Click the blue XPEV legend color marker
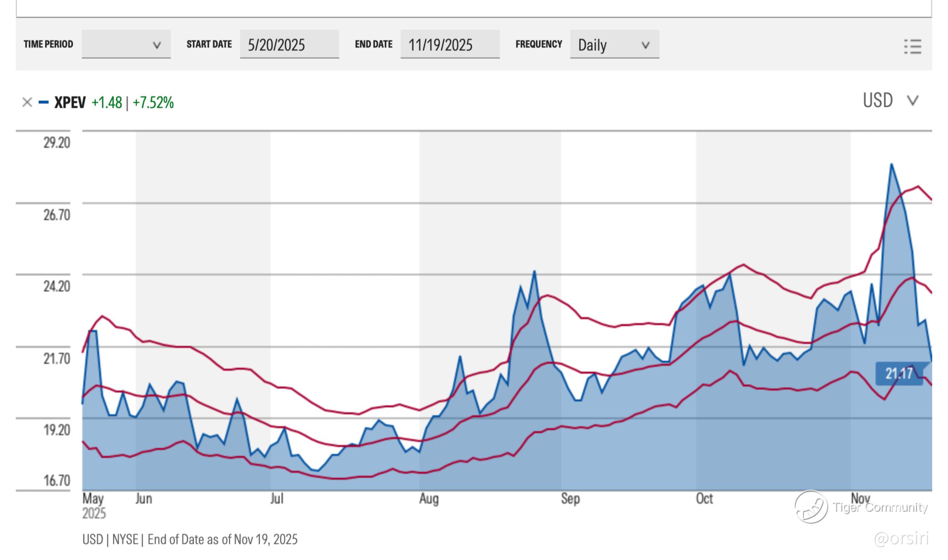948x560 pixels. [44, 102]
